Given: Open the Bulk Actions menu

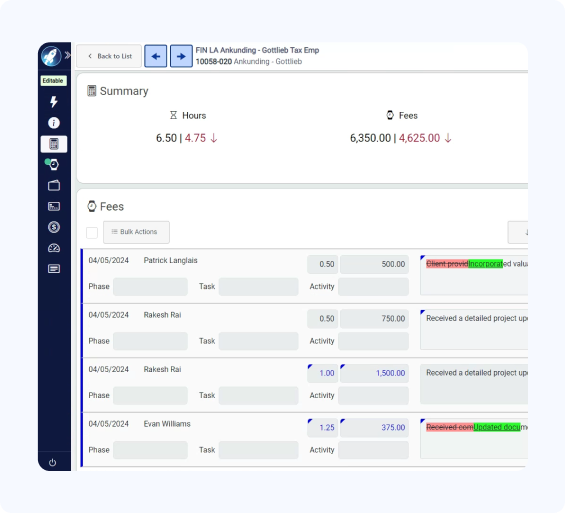Looking at the screenshot, I should (x=136, y=232).
